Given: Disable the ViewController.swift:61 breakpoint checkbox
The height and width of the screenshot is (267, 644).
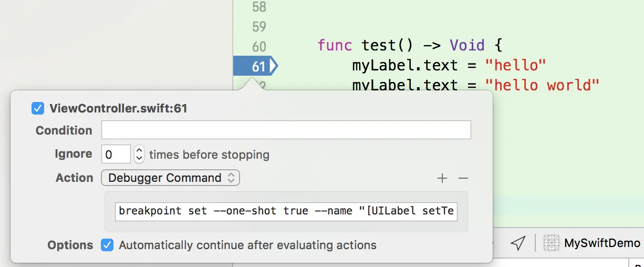Looking at the screenshot, I should [37, 109].
